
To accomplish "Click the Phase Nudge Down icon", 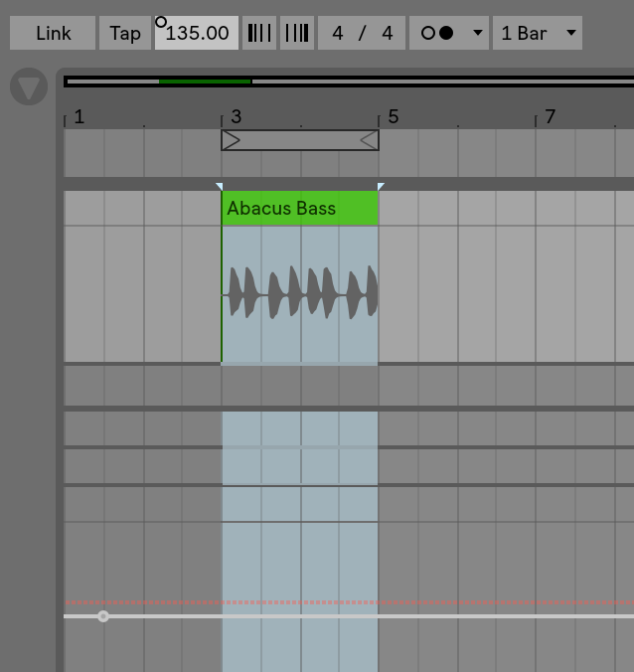I will (x=259, y=33).
